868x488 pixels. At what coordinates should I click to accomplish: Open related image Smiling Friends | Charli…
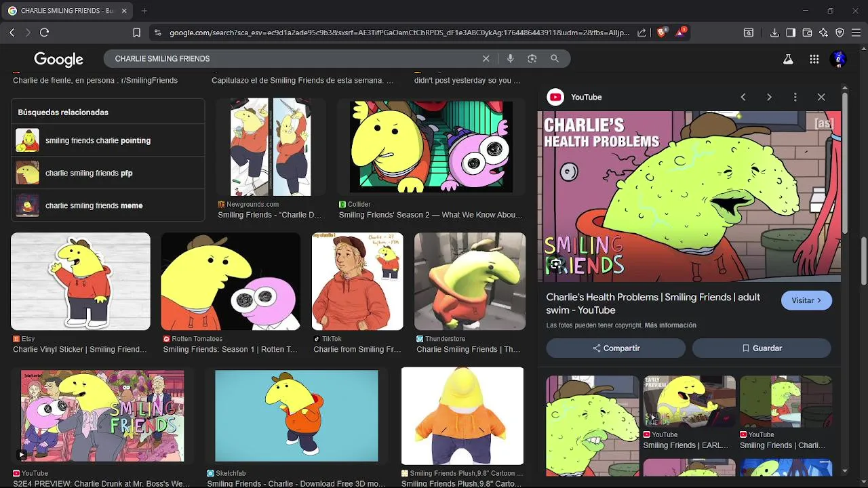point(786,402)
